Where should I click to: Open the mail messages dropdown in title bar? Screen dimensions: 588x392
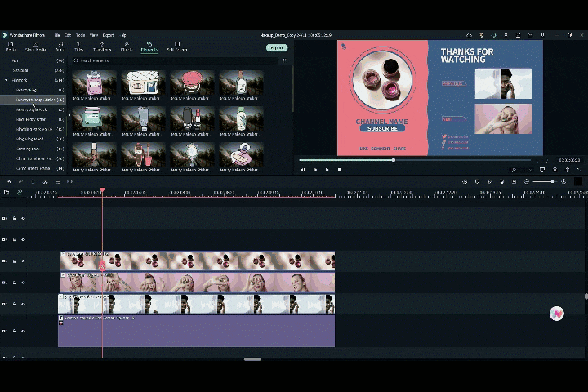[x=530, y=35]
